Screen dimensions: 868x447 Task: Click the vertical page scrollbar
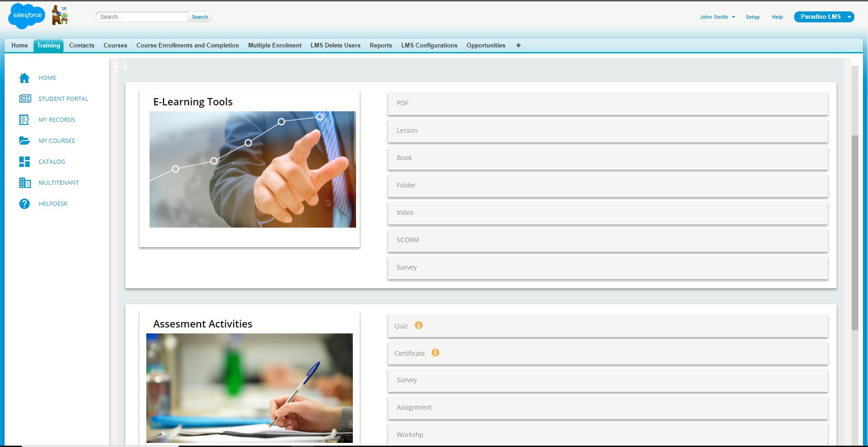855,233
